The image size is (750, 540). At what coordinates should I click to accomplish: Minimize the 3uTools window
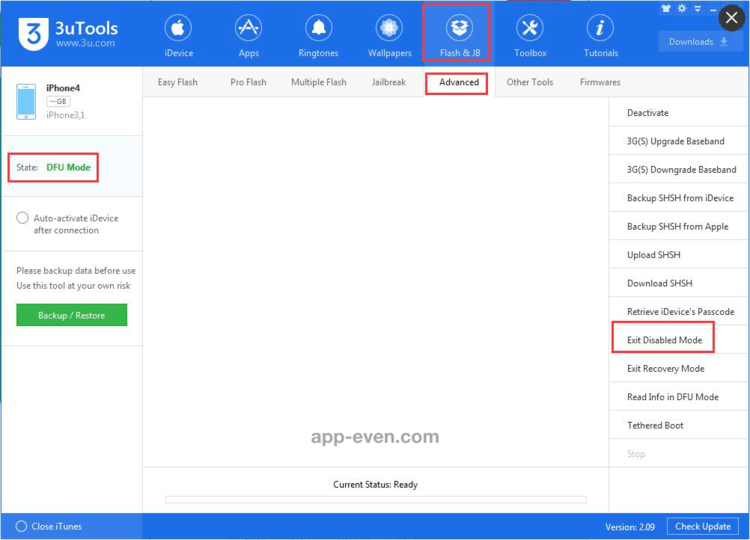(713, 9)
